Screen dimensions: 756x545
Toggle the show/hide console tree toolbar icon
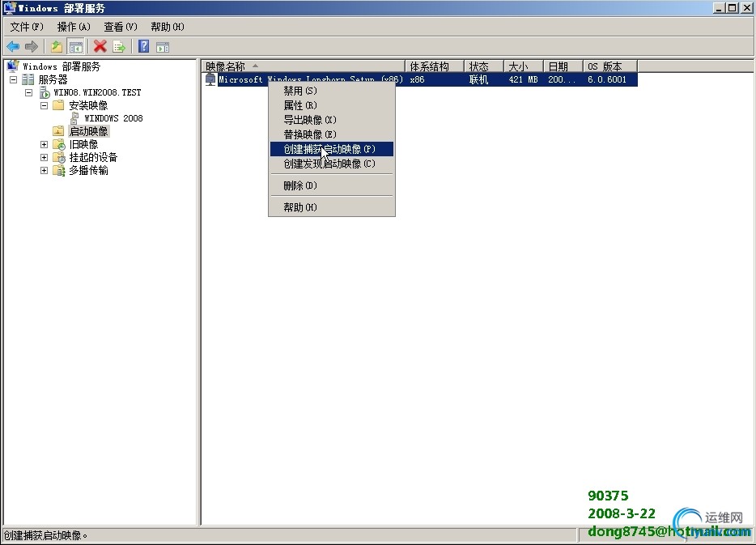point(76,47)
